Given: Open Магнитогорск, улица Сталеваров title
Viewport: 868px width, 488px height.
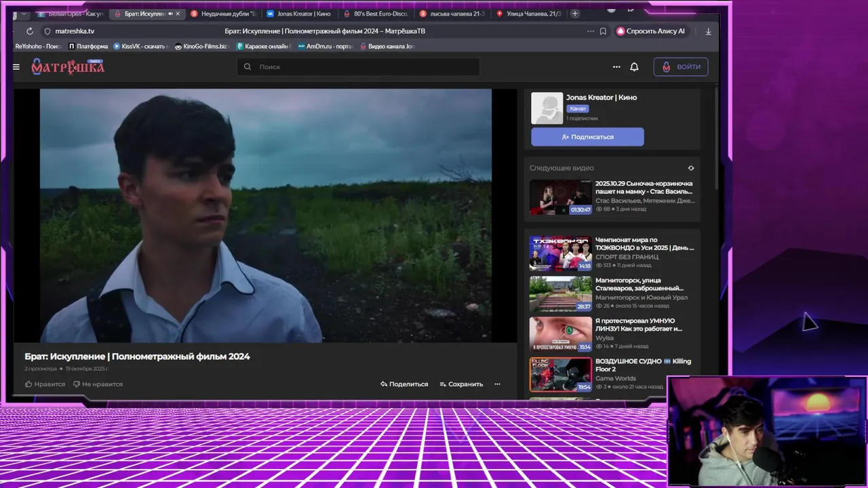Looking at the screenshot, I should (639, 284).
